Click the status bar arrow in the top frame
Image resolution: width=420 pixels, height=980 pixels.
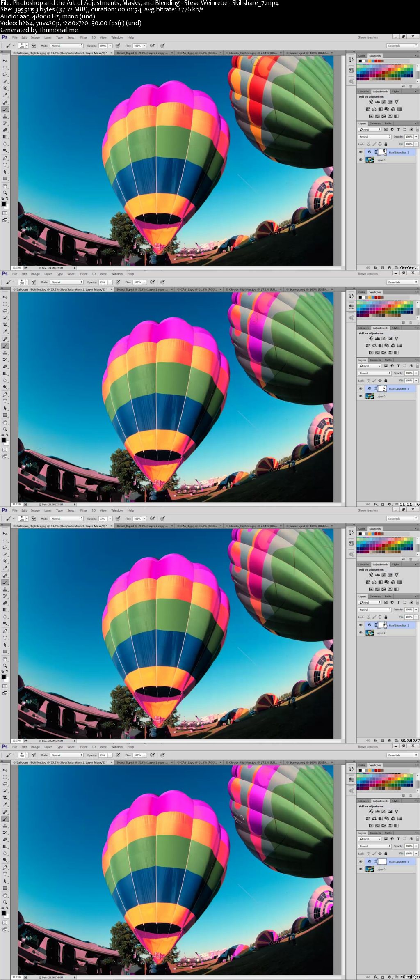75,268
